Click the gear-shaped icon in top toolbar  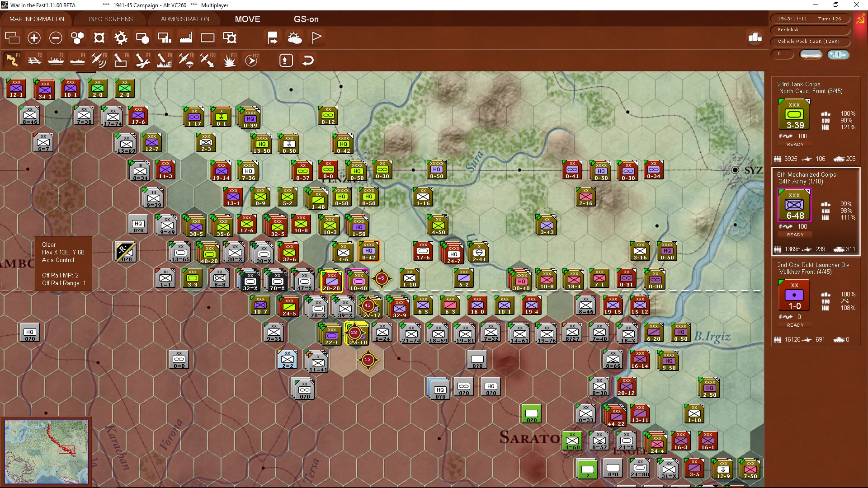tap(121, 38)
